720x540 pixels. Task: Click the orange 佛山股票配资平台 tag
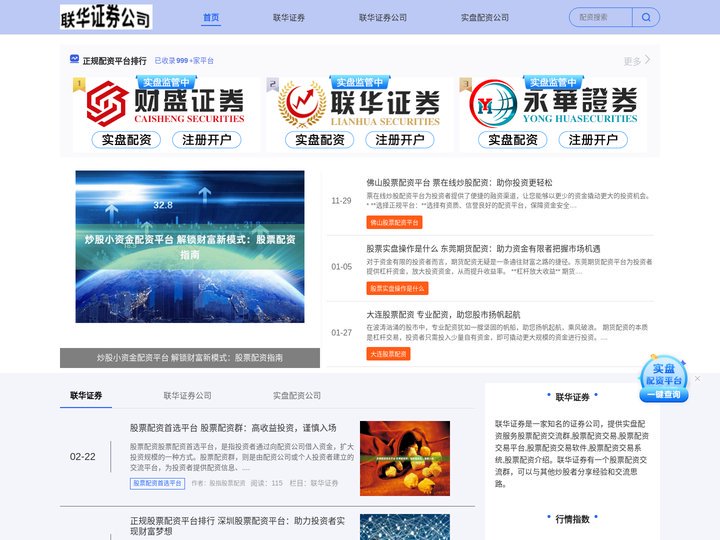coord(394,222)
